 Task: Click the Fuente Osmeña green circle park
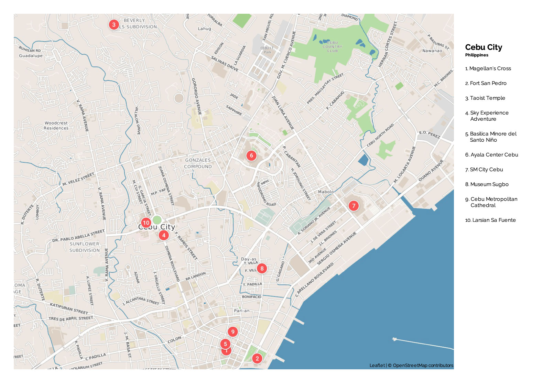[x=157, y=220]
